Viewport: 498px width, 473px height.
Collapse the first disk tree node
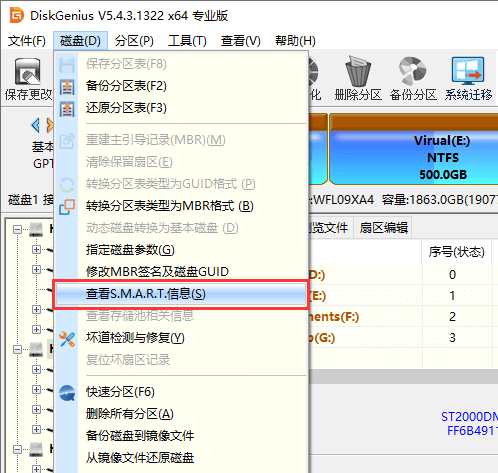17,229
